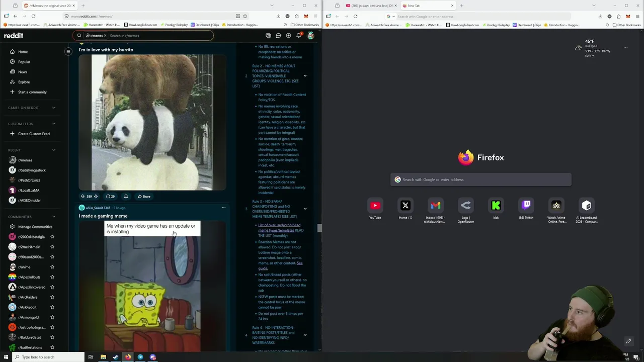
Task: Favorite r/Apexrollouts with star
Action: pos(52,277)
